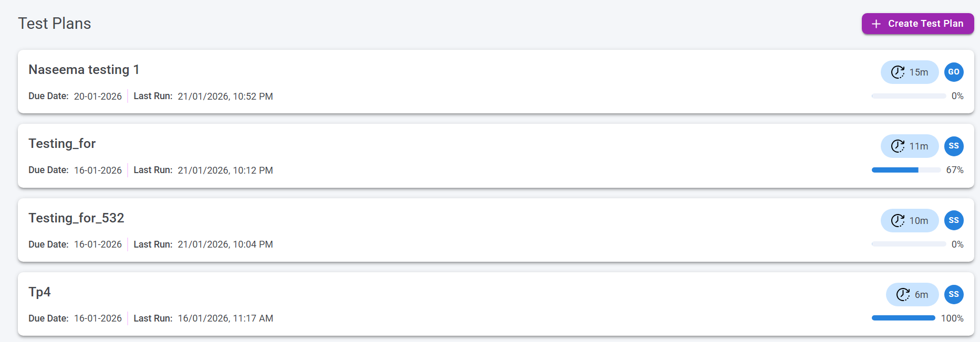Click the GO avatar on Naseema testing 1
The image size is (980, 342).
pyautogui.click(x=954, y=72)
